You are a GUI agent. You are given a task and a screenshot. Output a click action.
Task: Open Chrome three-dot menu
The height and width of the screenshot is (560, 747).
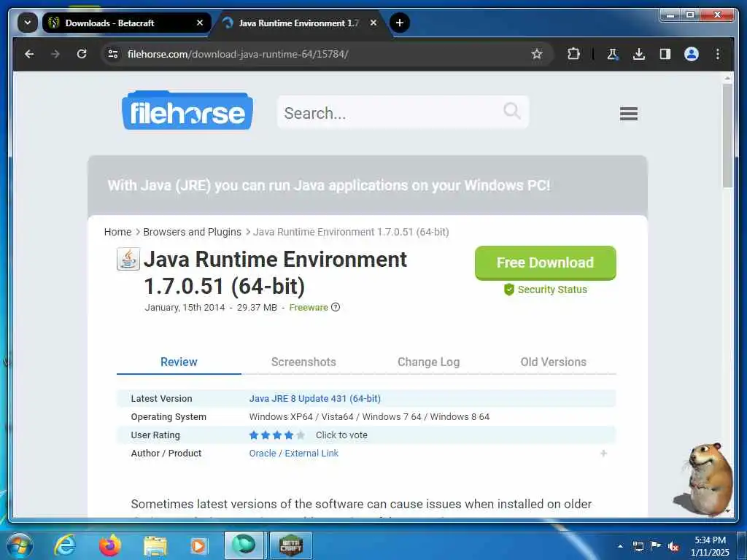[x=718, y=54]
